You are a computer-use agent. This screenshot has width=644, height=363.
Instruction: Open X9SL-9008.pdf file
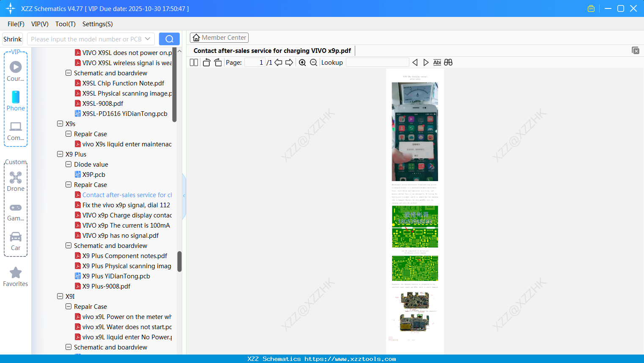103,104
